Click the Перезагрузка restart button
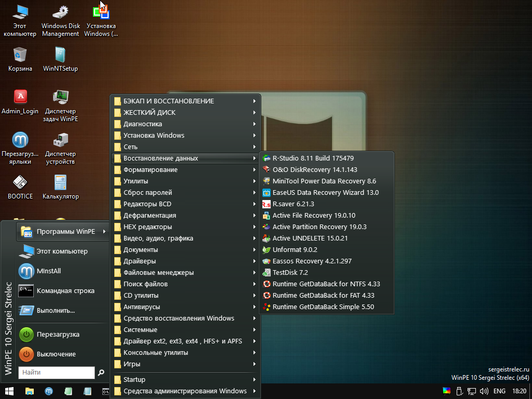This screenshot has width=532, height=399. [x=63, y=334]
